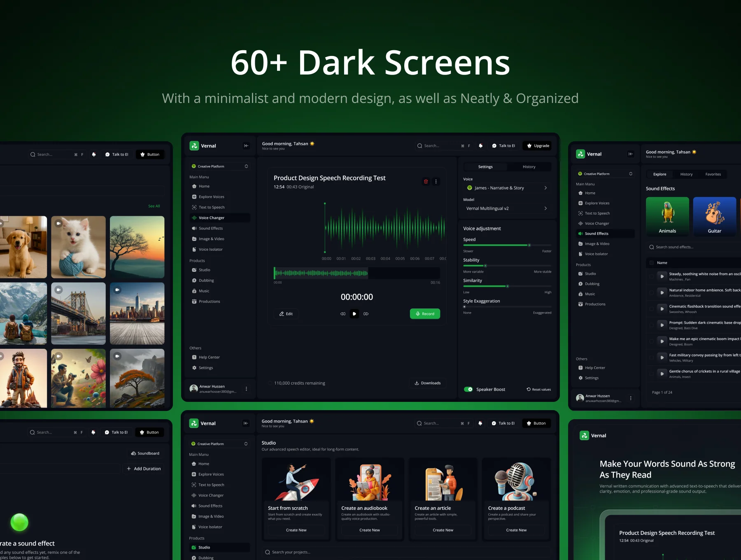Tick checkbox for Cinematic flashback transition row
The height and width of the screenshot is (560, 741).
pos(651,309)
